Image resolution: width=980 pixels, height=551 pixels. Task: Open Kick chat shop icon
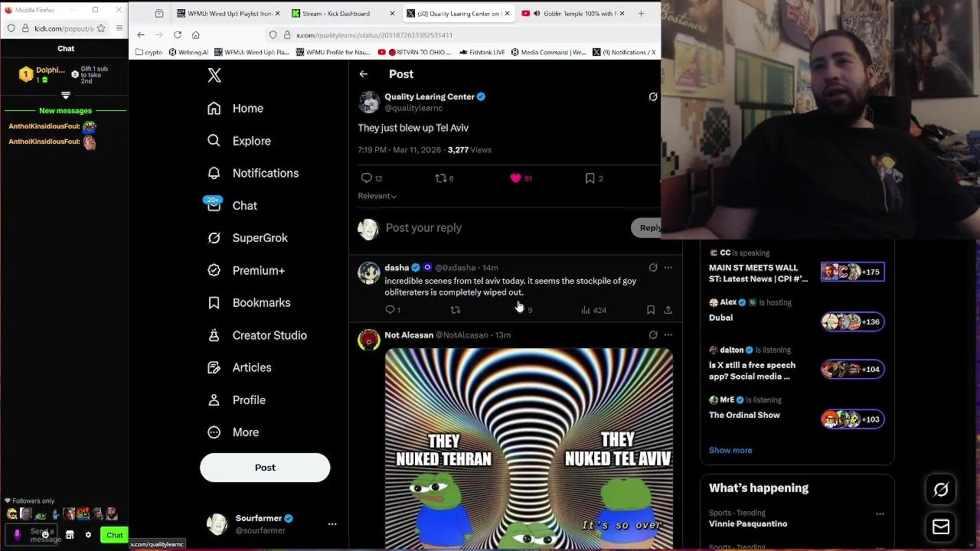70,535
